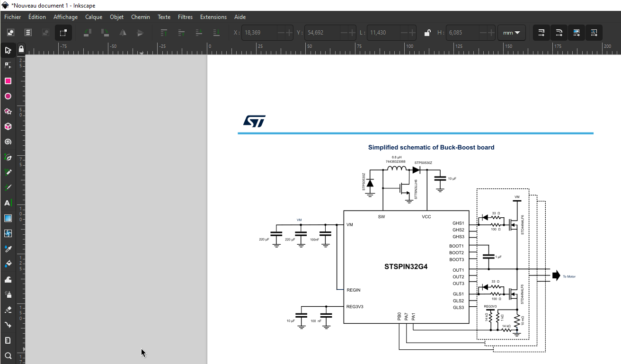Open the Édition menu

(x=37, y=17)
